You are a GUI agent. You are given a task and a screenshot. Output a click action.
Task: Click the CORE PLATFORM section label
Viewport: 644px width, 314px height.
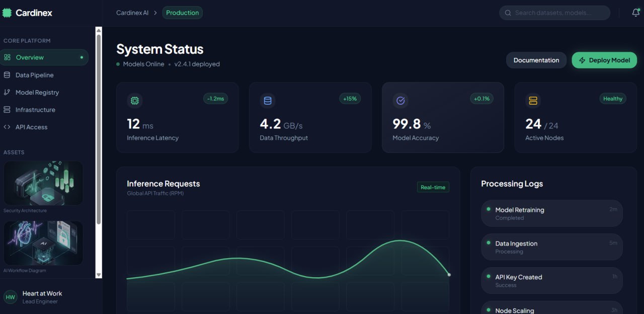[27, 41]
